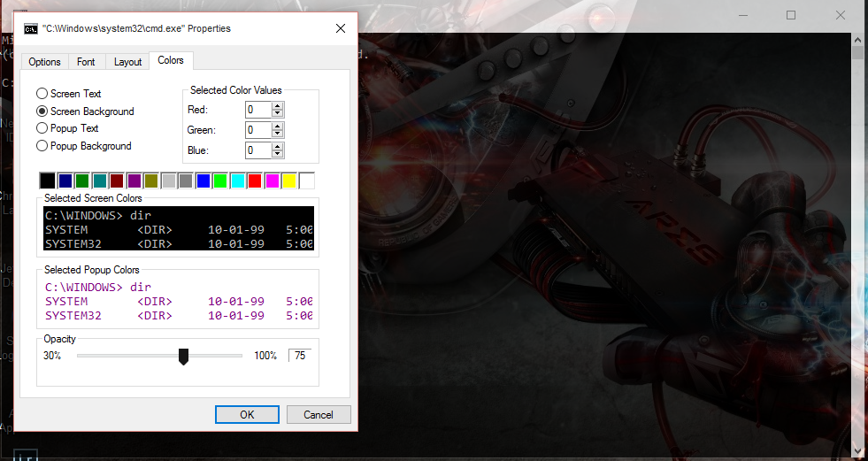Viewport: 868px width, 461px height.
Task: Pick the light gray color swatch
Action: click(x=169, y=181)
